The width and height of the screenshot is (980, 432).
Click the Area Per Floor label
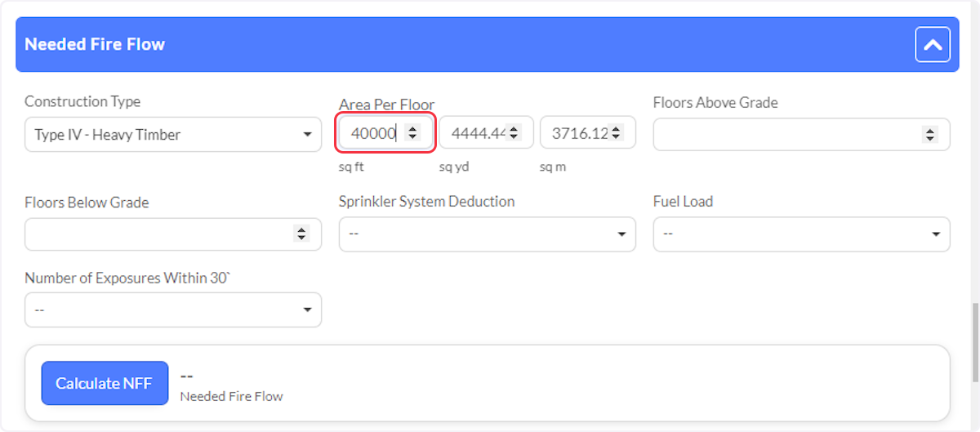(x=387, y=105)
